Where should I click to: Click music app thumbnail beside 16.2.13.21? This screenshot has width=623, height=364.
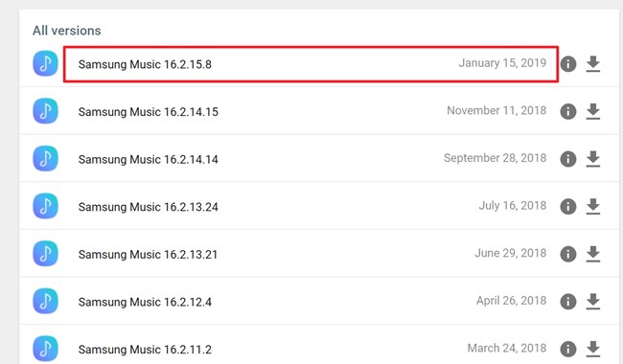[x=45, y=254]
